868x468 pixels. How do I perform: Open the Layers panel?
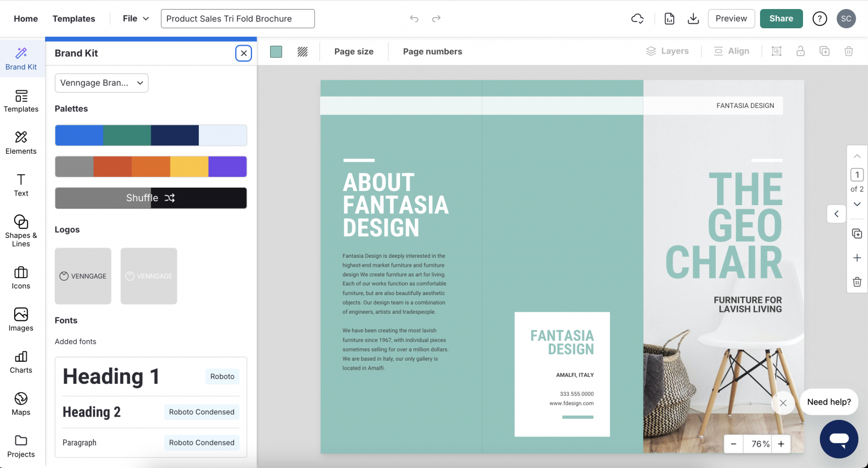pyautogui.click(x=667, y=51)
